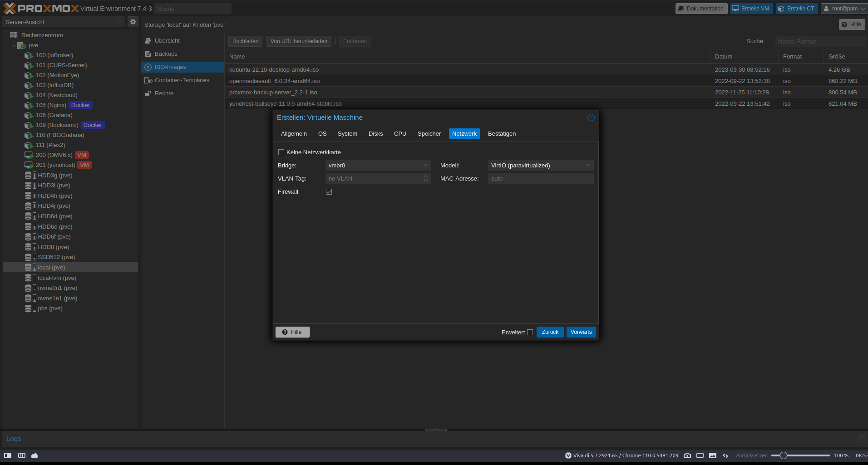The image size is (868, 465).
Task: Click the Vorwärts button
Action: 581,332
